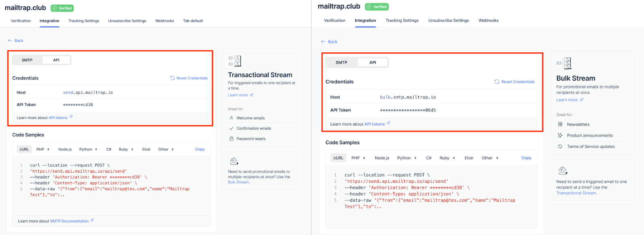Open Verification tab in the Transactional view
This screenshot has height=235, width=644.
point(21,21)
